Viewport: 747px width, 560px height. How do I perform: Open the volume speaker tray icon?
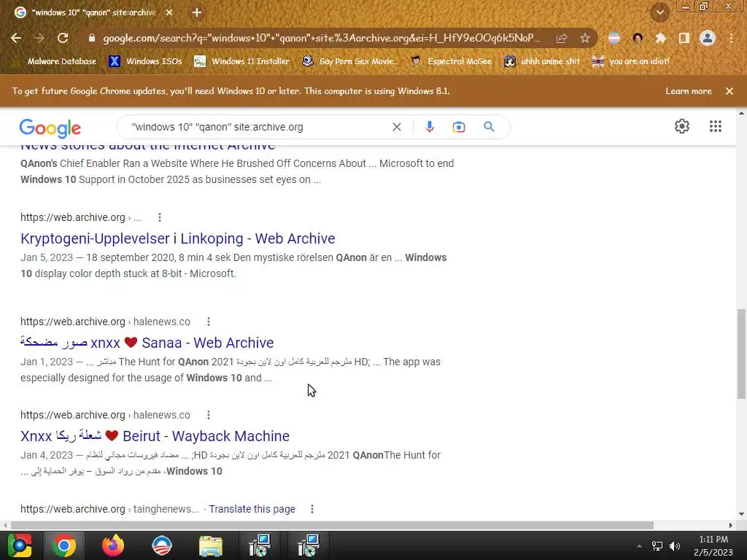pos(675,546)
